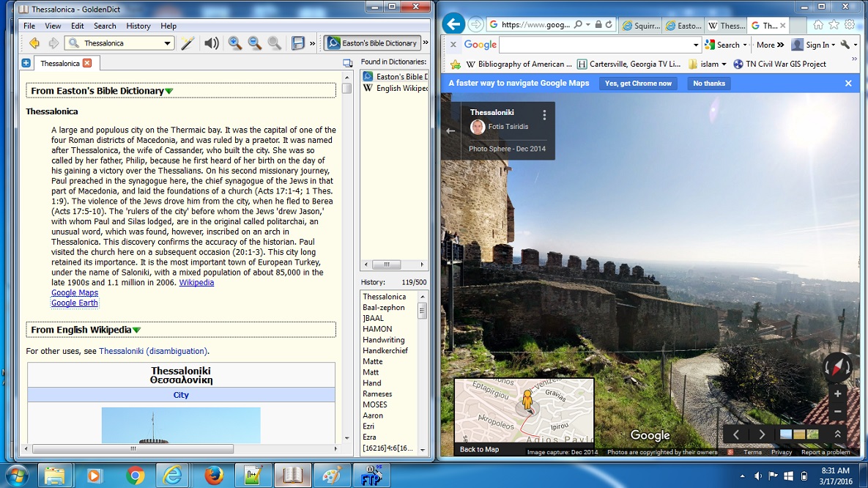
Task: Close the Chrome promotion banner
Action: [x=848, y=83]
